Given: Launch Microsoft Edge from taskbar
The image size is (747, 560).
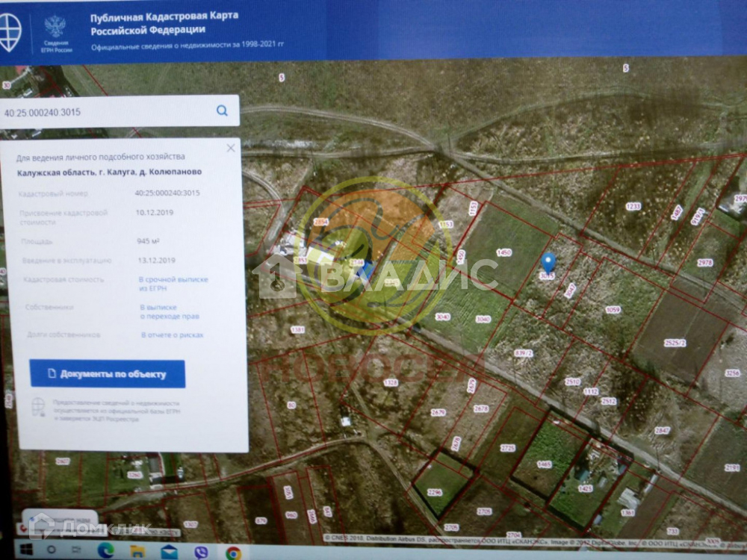Looking at the screenshot, I should (105, 551).
